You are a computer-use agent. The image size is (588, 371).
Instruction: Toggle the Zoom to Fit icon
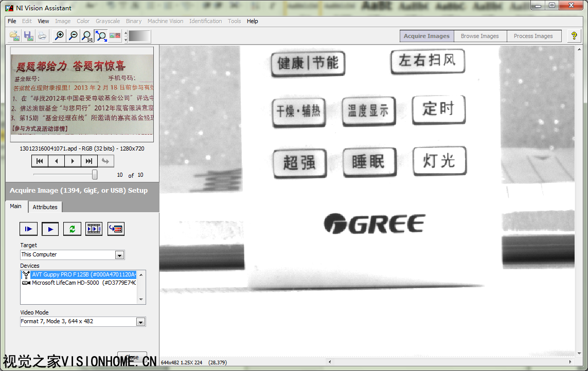click(101, 36)
